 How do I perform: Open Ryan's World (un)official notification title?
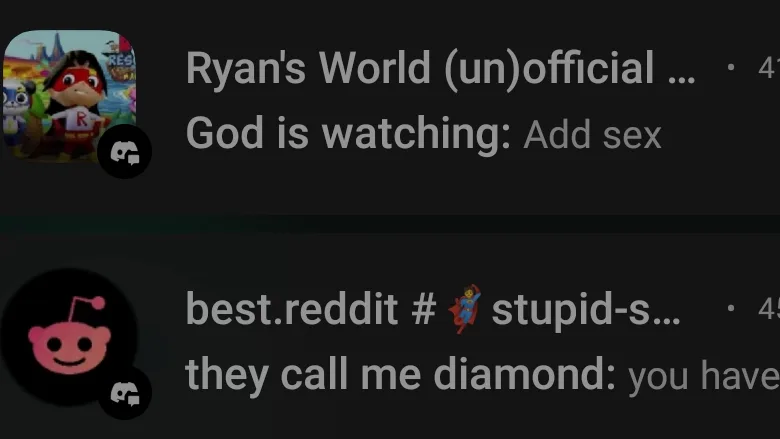coord(440,68)
